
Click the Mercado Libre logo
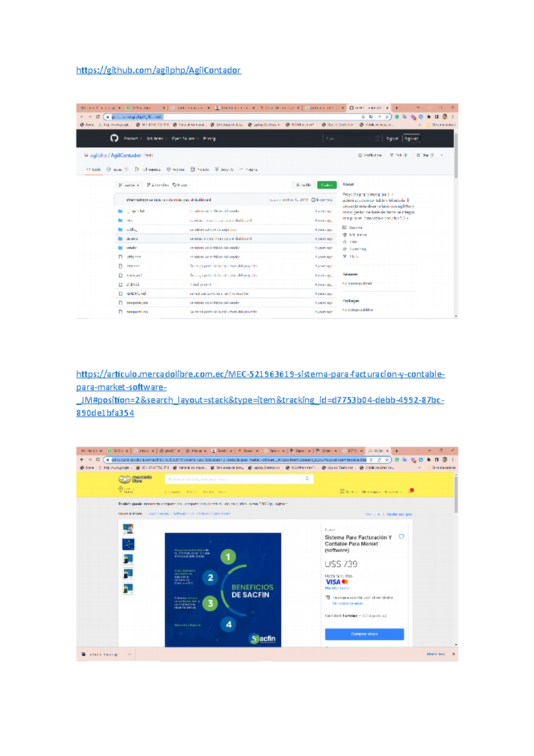pyautogui.click(x=135, y=479)
